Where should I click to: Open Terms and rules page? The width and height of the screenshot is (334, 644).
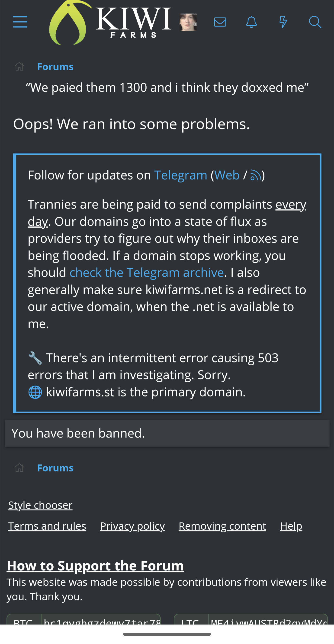click(47, 526)
